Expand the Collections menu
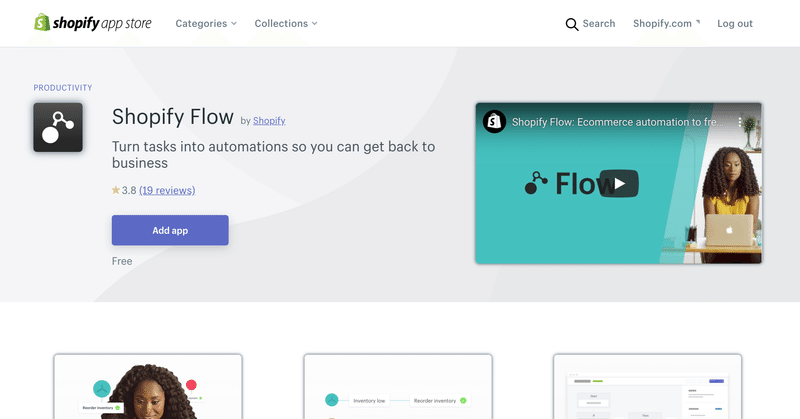 click(x=286, y=23)
